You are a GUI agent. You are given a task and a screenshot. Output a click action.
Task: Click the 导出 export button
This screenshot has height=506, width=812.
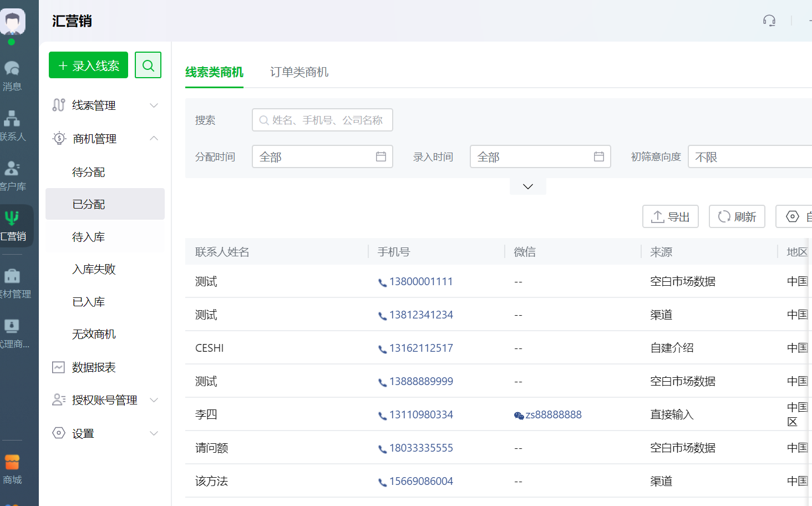pyautogui.click(x=670, y=216)
